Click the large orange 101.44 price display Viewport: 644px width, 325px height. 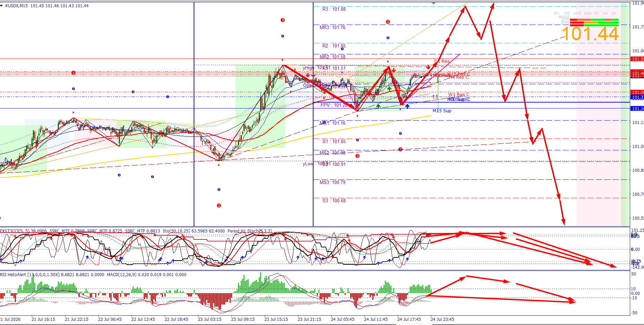(590, 34)
